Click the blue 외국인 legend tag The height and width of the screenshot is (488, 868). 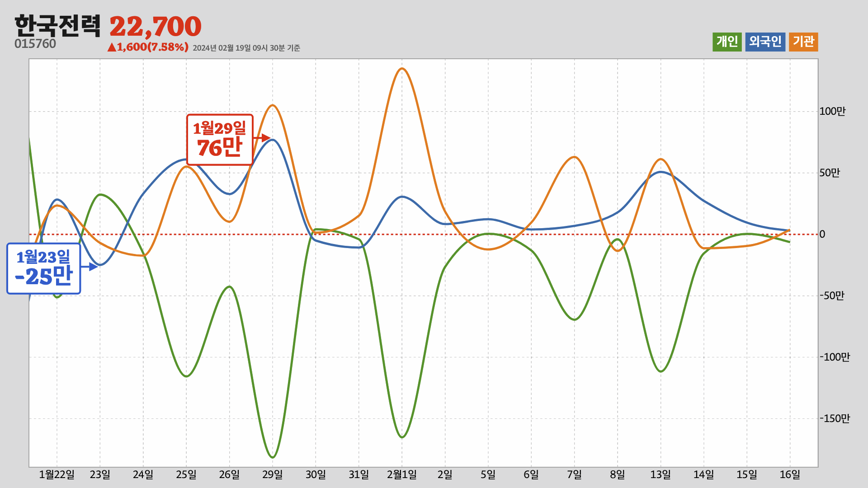[765, 42]
